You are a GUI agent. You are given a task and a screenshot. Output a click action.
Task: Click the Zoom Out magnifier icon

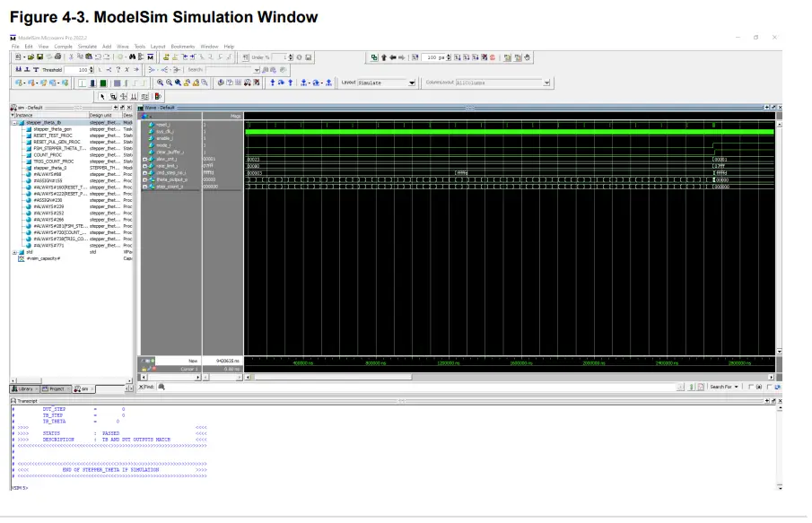tap(169, 83)
